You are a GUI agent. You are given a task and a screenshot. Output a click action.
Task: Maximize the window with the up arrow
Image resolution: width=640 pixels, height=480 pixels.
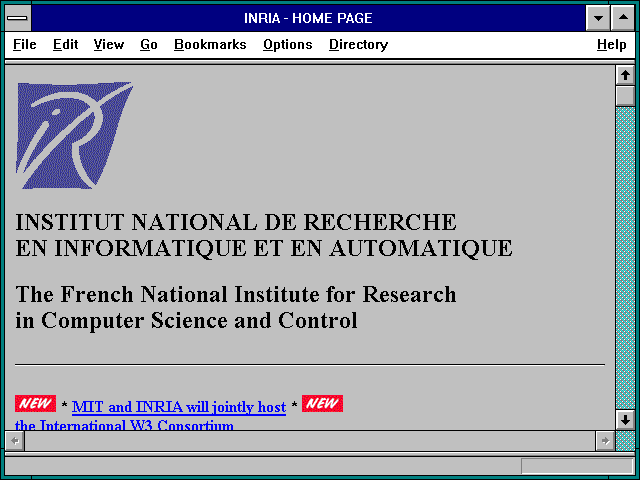click(x=623, y=18)
